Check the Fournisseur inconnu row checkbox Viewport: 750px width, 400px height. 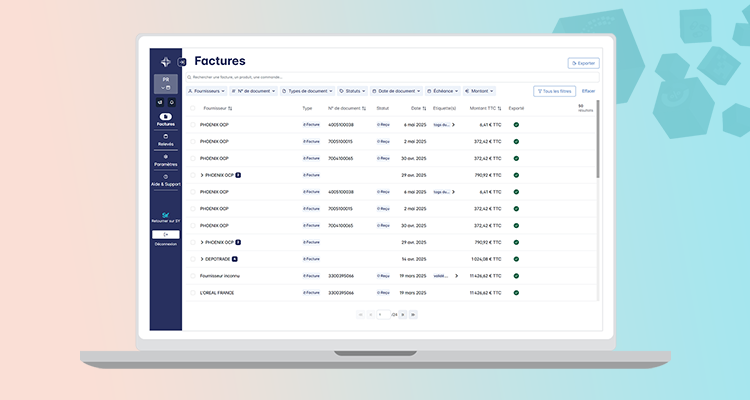click(x=193, y=276)
